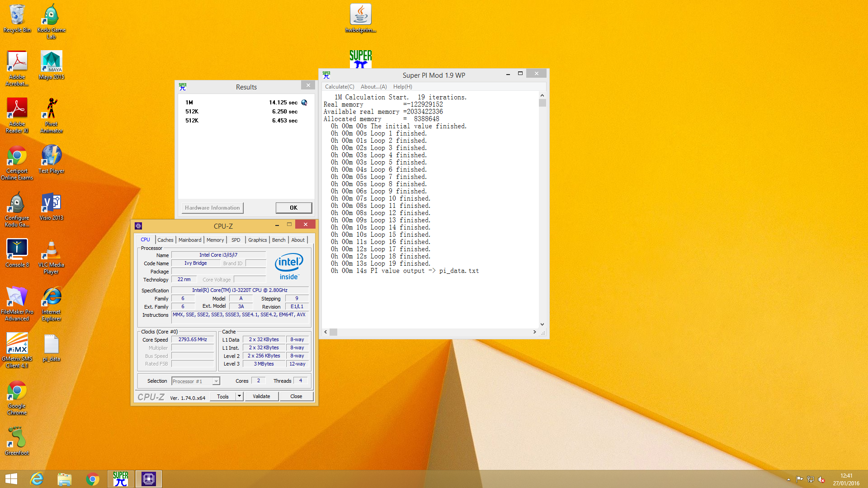Open the About tab in CPU-Z
The image size is (868, 488).
point(298,240)
